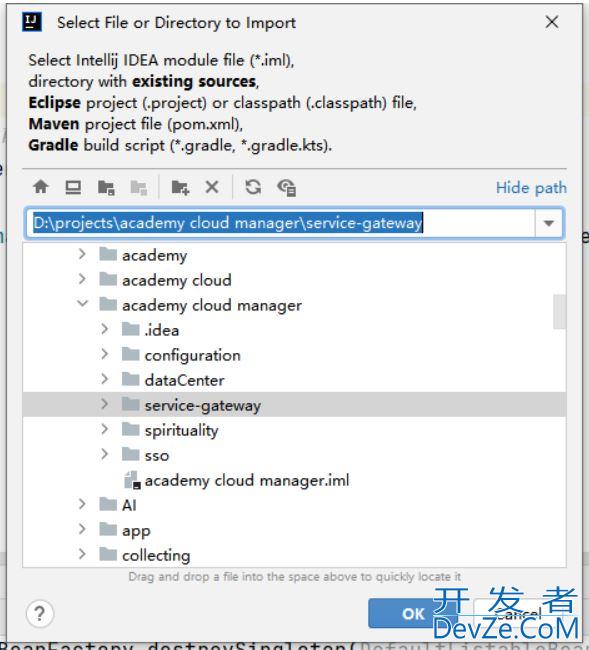589x650 pixels.
Task: Open the path history dropdown arrow
Action: 549,223
